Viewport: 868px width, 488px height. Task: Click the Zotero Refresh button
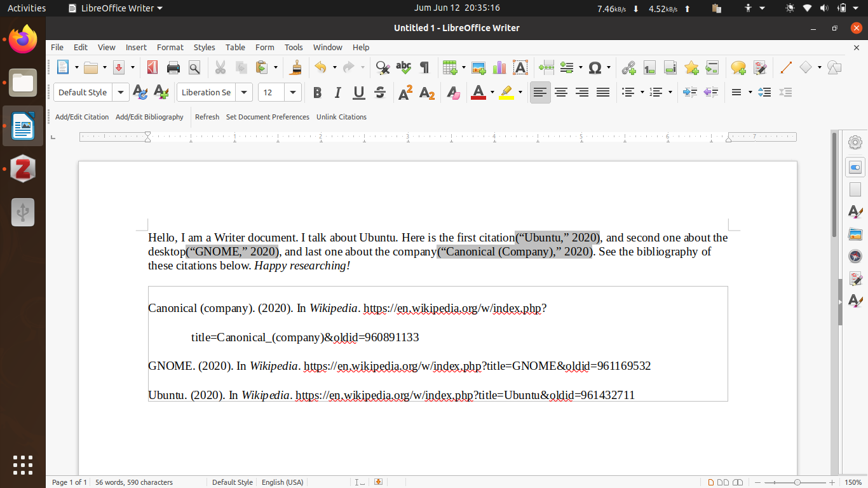tap(207, 117)
